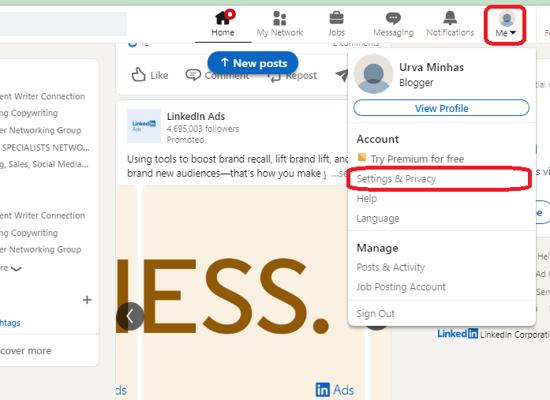Expand the show more chevron in sidebar
The width and height of the screenshot is (550, 400).
click(x=16, y=269)
